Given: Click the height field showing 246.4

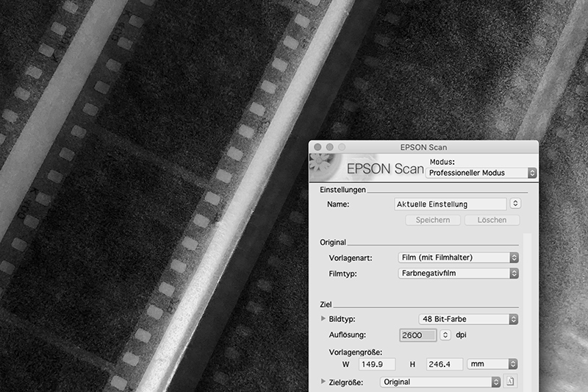Looking at the screenshot, I should (x=445, y=364).
